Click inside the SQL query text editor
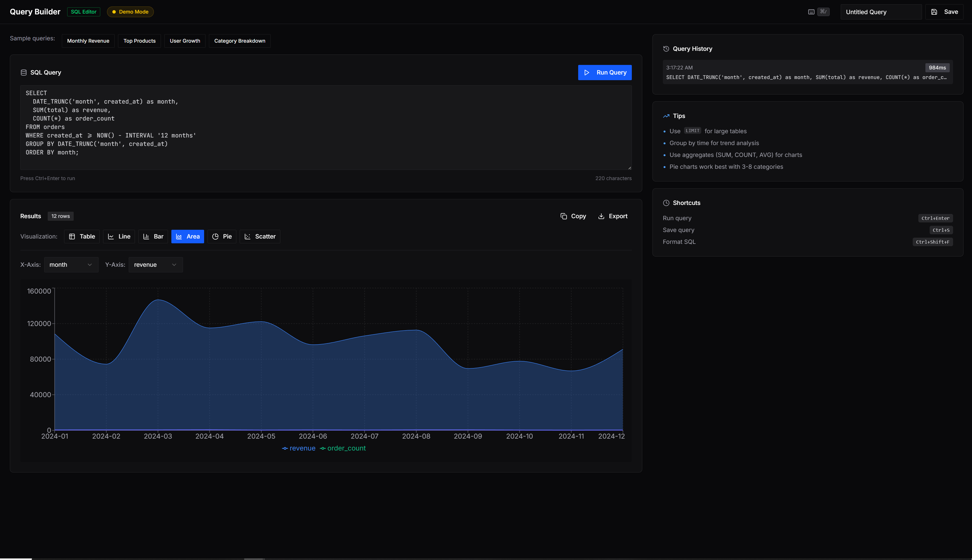 (x=326, y=127)
